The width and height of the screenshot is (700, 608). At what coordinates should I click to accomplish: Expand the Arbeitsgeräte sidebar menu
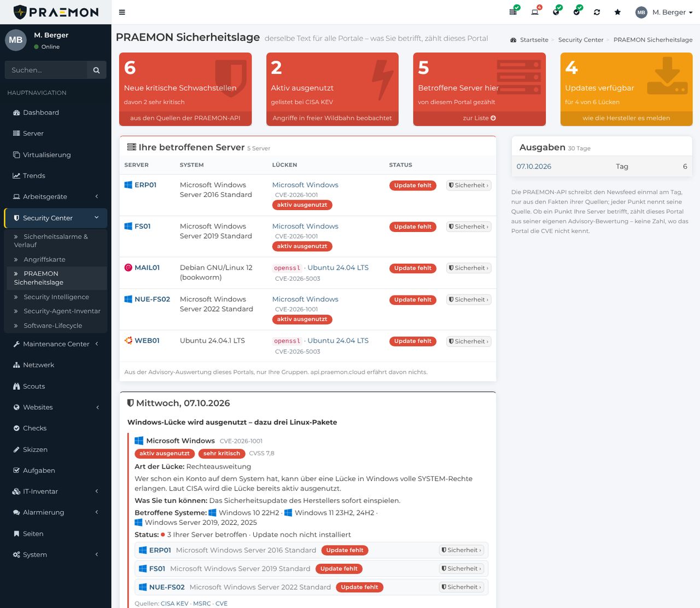[x=55, y=197]
